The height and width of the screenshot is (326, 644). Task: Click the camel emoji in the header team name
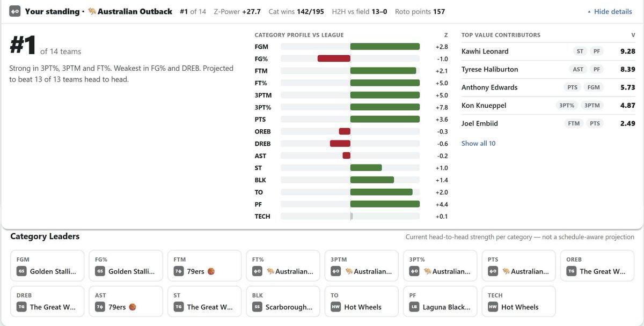pos(92,11)
